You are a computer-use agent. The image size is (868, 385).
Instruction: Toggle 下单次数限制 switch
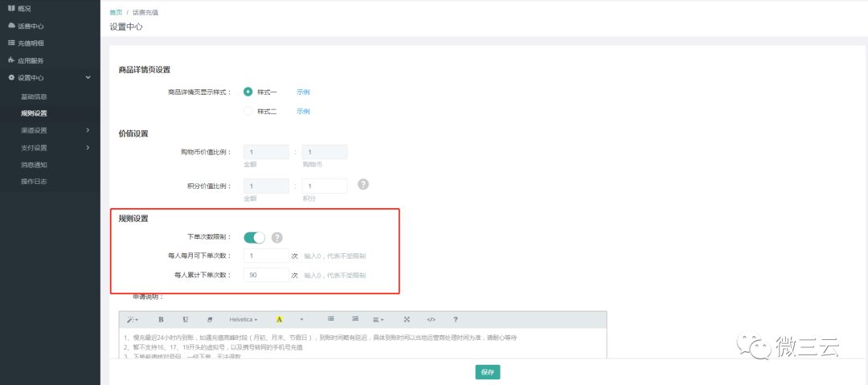click(x=255, y=237)
